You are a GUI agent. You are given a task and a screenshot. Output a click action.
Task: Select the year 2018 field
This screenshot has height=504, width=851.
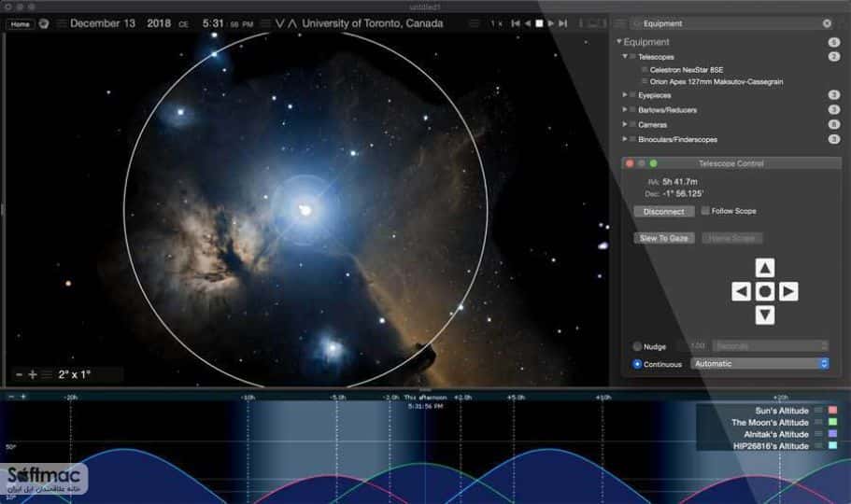coord(159,23)
